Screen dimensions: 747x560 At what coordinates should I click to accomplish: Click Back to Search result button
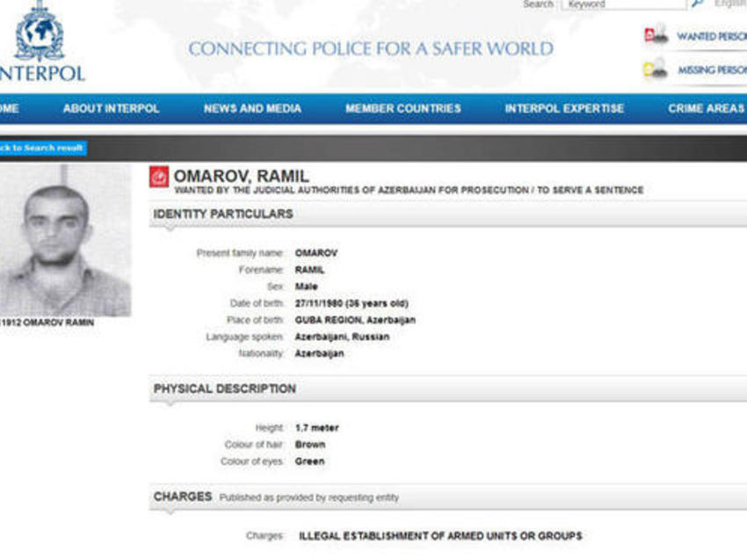(x=42, y=149)
